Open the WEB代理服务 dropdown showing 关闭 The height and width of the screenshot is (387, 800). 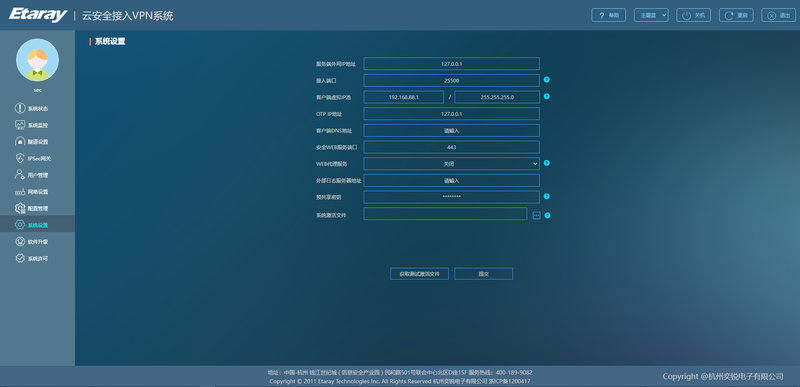click(x=452, y=164)
